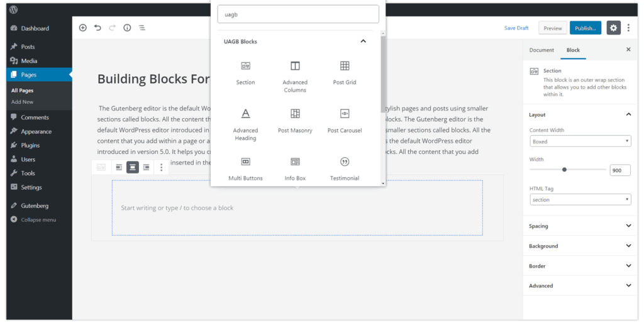The height and width of the screenshot is (323, 644).
Task: Open the content structure info icon
Action: pyautogui.click(x=127, y=28)
